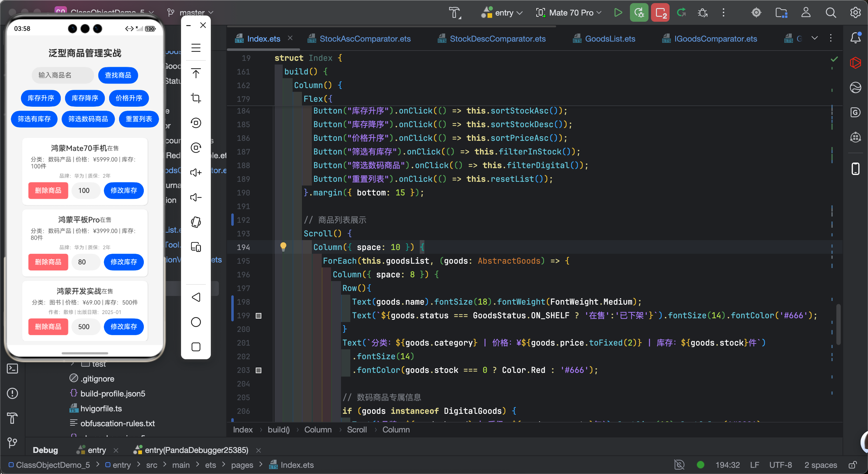
Task: Click the Debug entry bug icon
Action: (639, 13)
